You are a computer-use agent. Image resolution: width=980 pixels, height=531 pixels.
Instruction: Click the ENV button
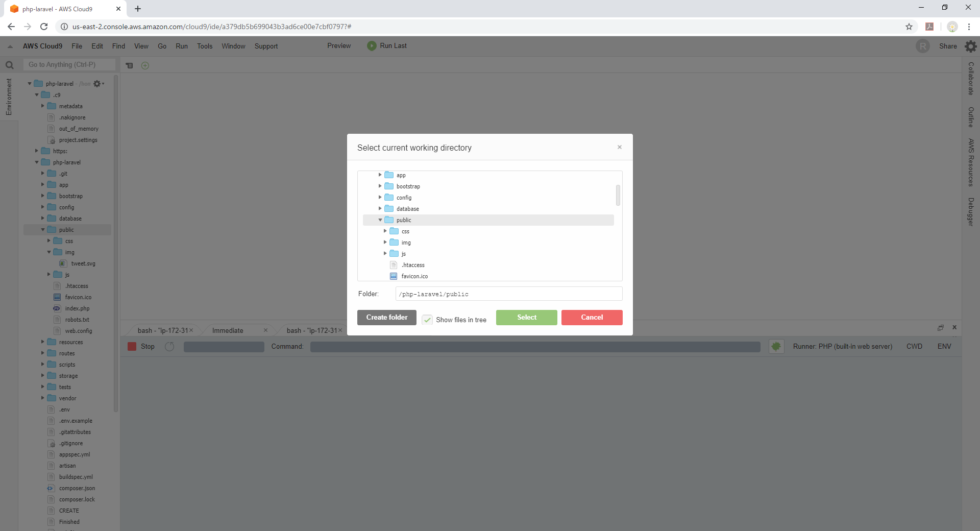pos(944,346)
